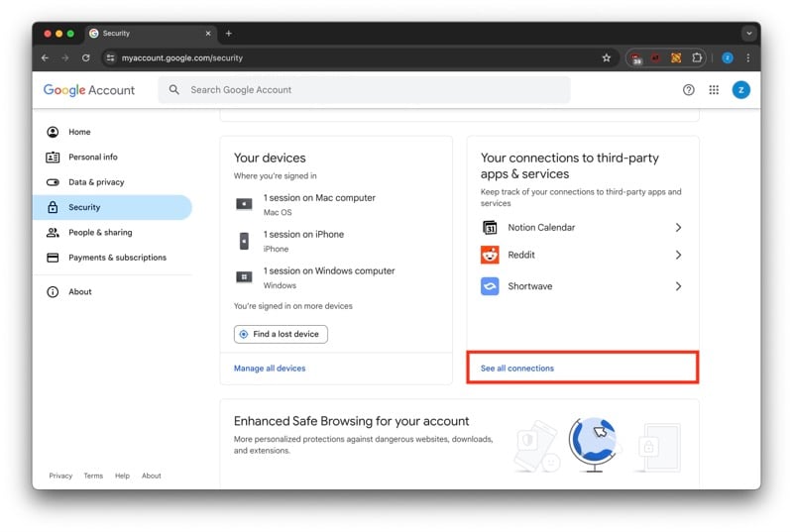The image size is (793, 532).
Task: Close the Security tab
Action: [x=208, y=34]
